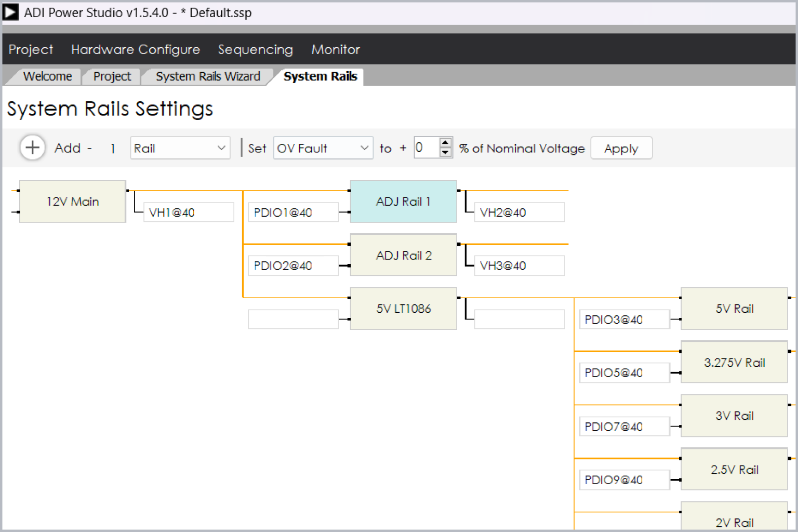Open the OV Fault setting dropdown
Screen dimensions: 798x532
pyautogui.click(x=323, y=148)
